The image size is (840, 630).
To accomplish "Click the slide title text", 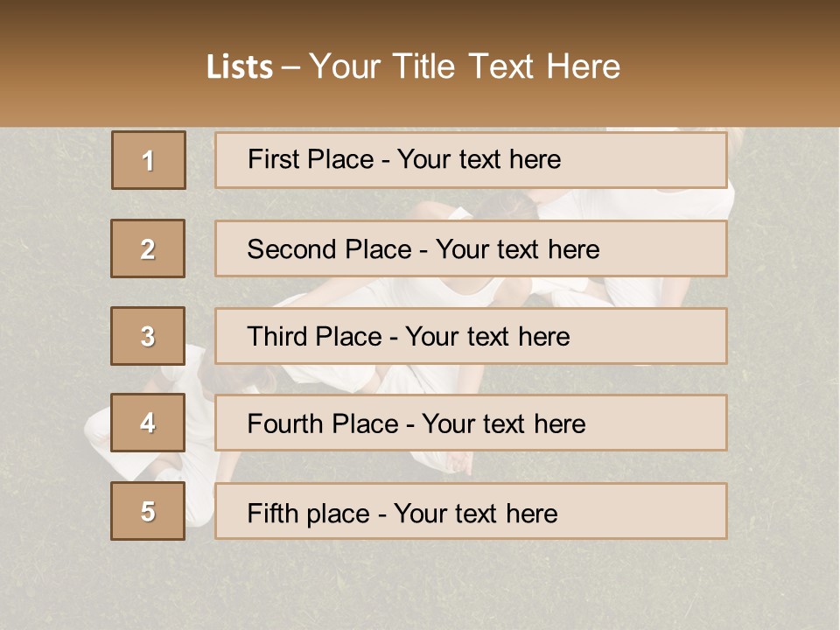I will pos(413,66).
